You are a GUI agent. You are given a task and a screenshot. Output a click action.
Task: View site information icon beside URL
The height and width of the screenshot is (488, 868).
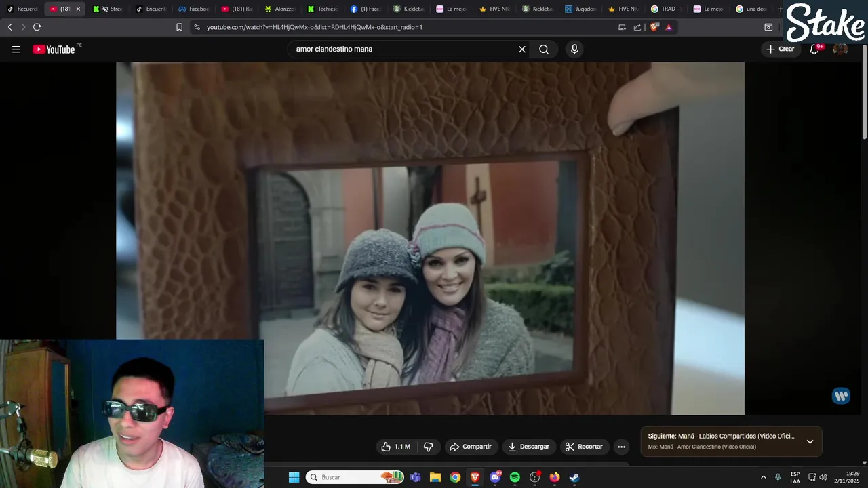[197, 27]
